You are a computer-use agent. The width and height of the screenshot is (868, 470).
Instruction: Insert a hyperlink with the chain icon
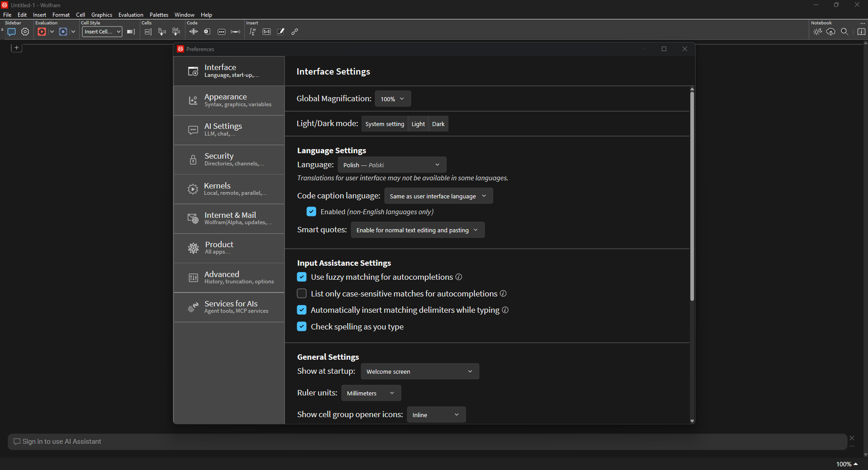tap(295, 32)
